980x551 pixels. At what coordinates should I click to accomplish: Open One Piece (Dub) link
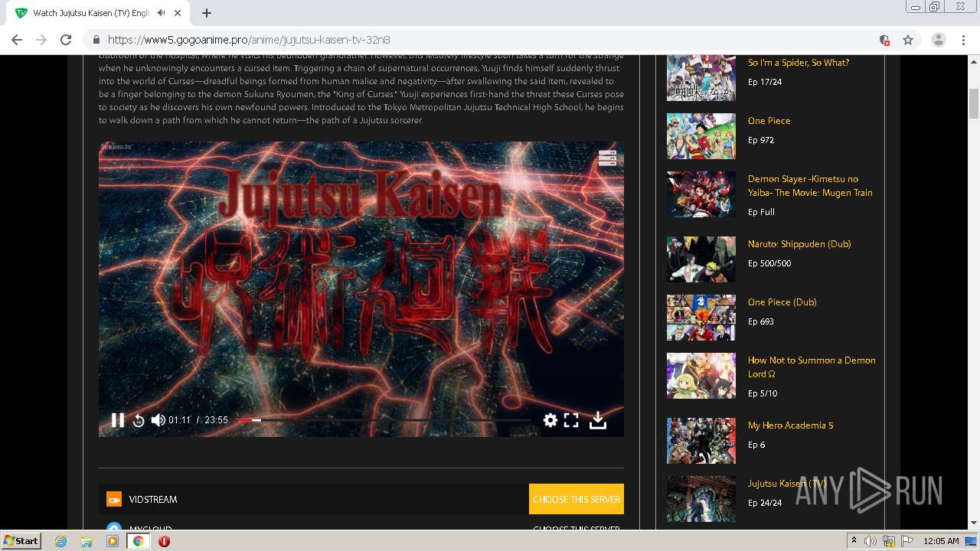point(782,302)
